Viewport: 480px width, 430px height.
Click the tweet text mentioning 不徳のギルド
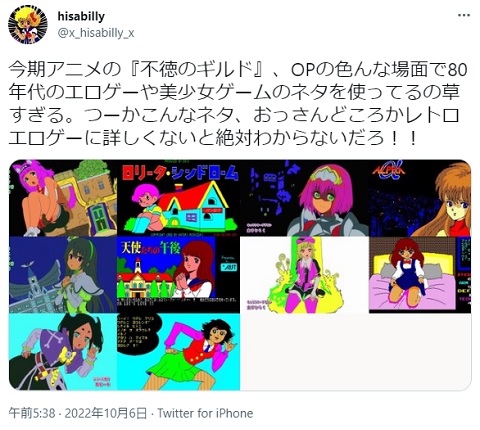(x=238, y=103)
